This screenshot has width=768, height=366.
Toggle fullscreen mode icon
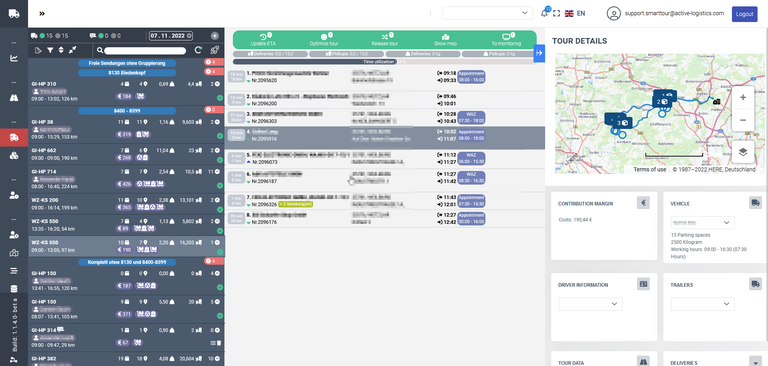(x=556, y=14)
